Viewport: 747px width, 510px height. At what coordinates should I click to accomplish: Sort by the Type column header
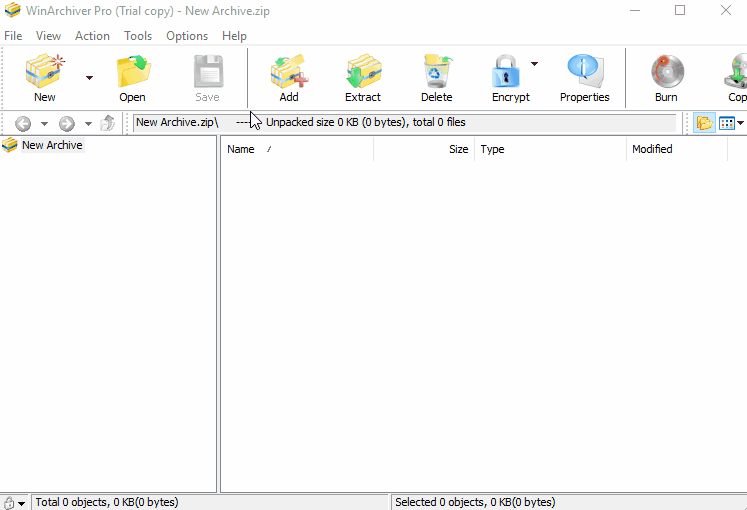click(x=551, y=149)
